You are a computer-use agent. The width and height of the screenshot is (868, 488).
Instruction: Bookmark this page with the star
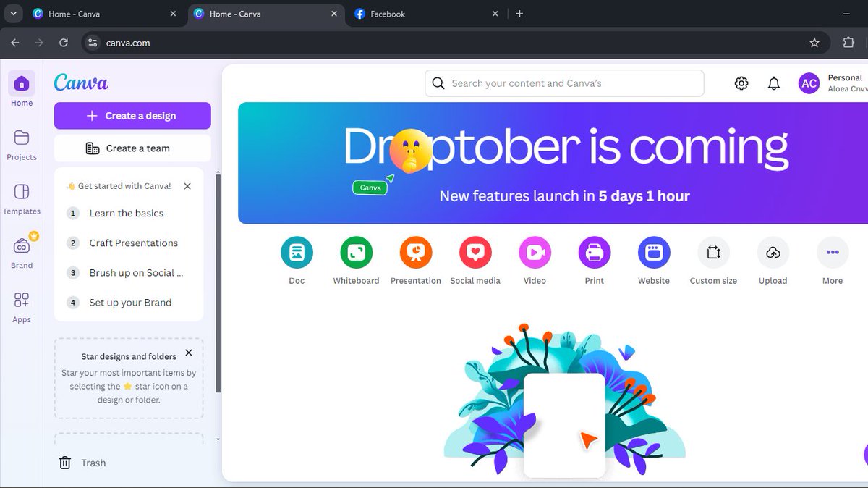coord(814,43)
